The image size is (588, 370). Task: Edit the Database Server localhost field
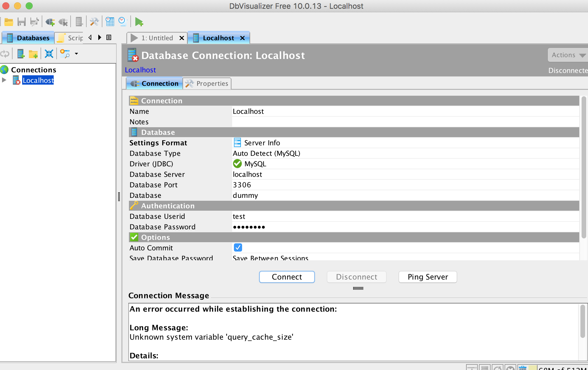pyautogui.click(x=405, y=174)
